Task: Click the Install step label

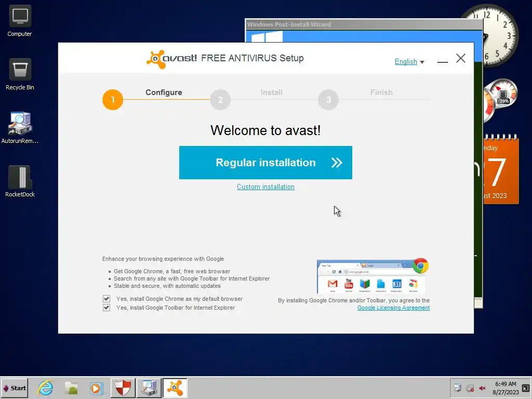Action: (271, 92)
